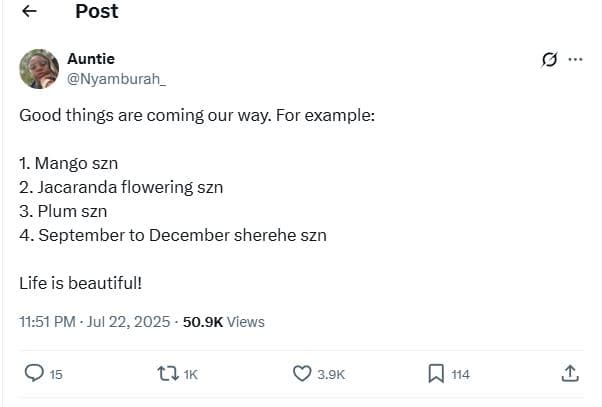Image resolution: width=602 pixels, height=407 pixels.
Task: Click the "Life is beautiful!" text
Action: (81, 283)
